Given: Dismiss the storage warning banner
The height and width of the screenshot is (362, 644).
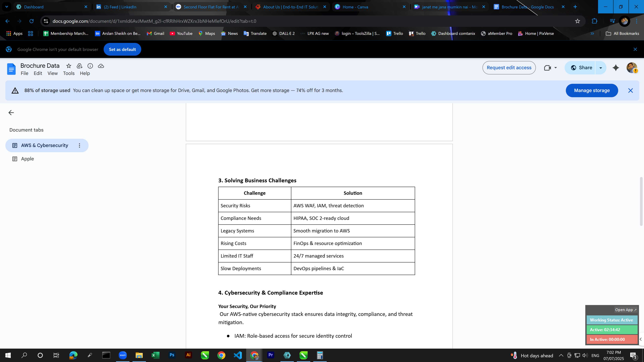Looking at the screenshot, I should [x=631, y=90].
